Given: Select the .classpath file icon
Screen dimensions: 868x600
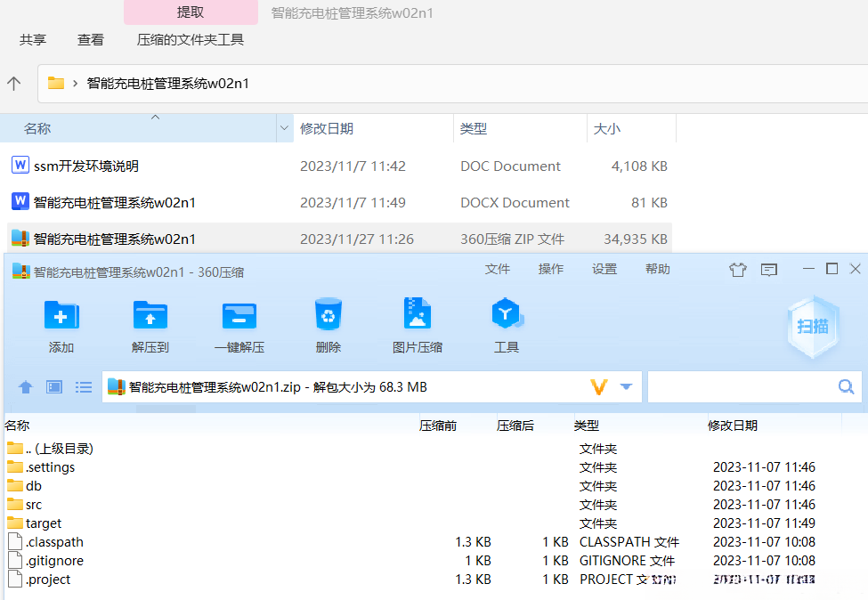Looking at the screenshot, I should [x=15, y=541].
